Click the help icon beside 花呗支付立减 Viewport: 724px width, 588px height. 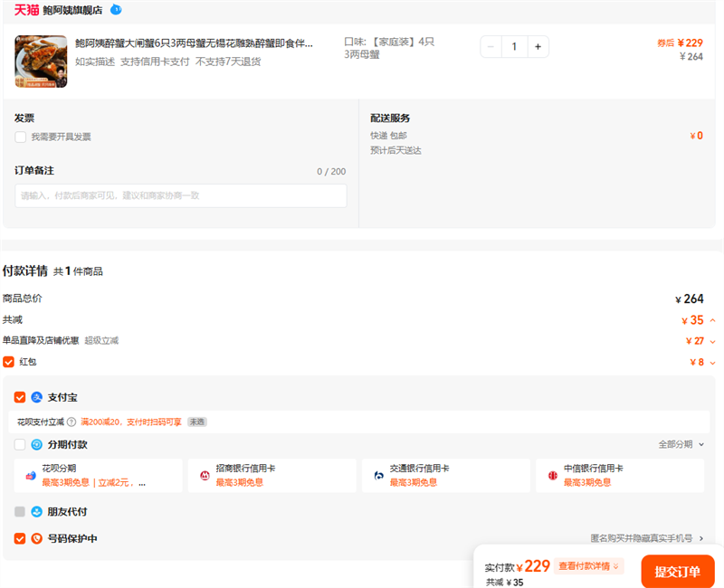(71, 422)
